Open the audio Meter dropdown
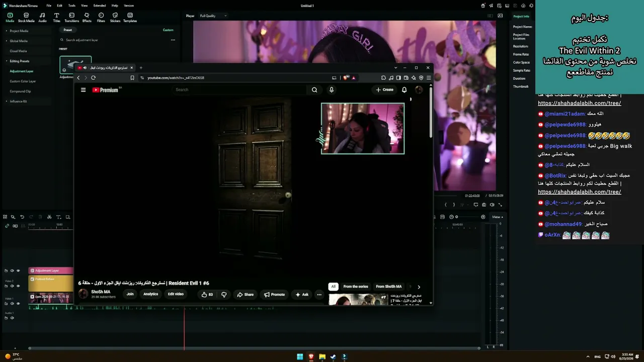644x362 pixels. tap(497, 217)
